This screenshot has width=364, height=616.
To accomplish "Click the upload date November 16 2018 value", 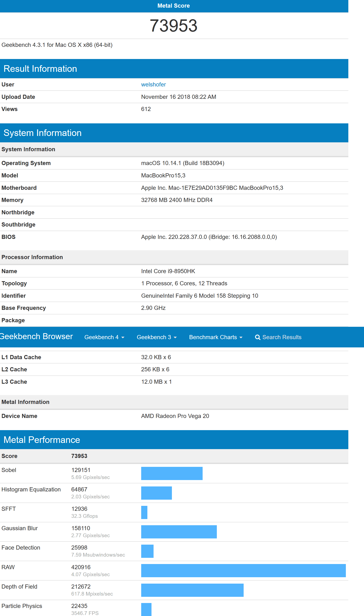I will 178,97.
